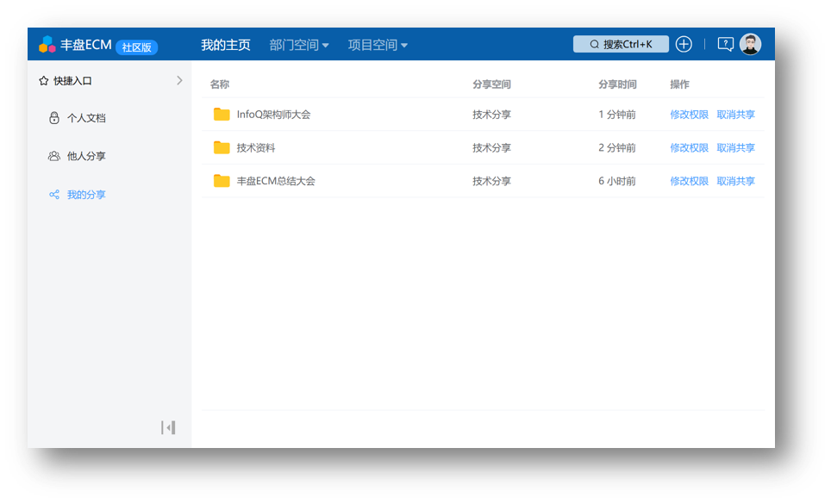
Task: Click the 6 小时前 share time
Action: (617, 181)
